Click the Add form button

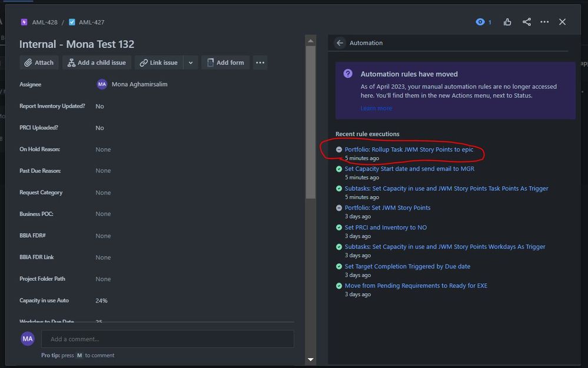[x=225, y=62]
